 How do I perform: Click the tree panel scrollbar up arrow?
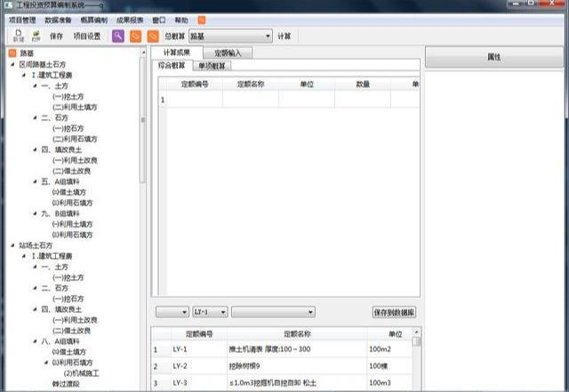[x=143, y=52]
